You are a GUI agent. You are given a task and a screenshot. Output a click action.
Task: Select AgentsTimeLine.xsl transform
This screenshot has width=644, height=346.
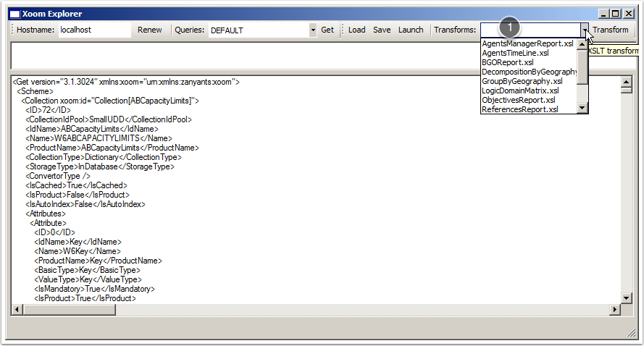tap(515, 54)
